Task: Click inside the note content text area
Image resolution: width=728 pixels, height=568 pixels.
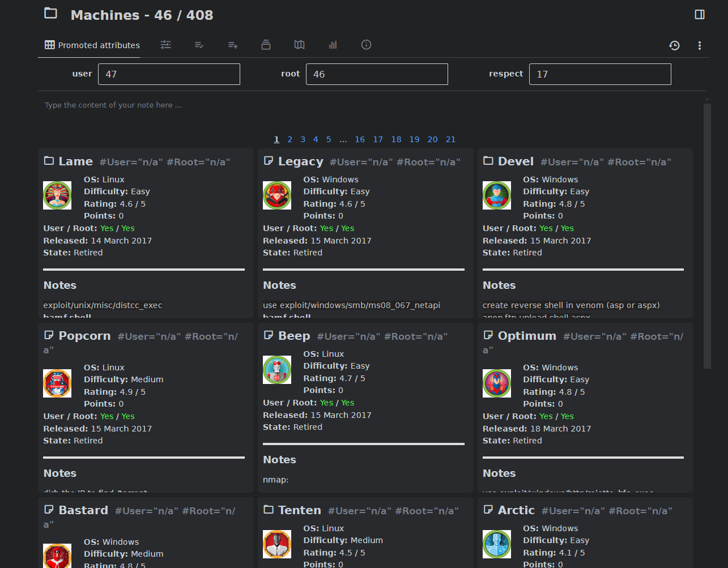Action: pyautogui.click(x=227, y=105)
